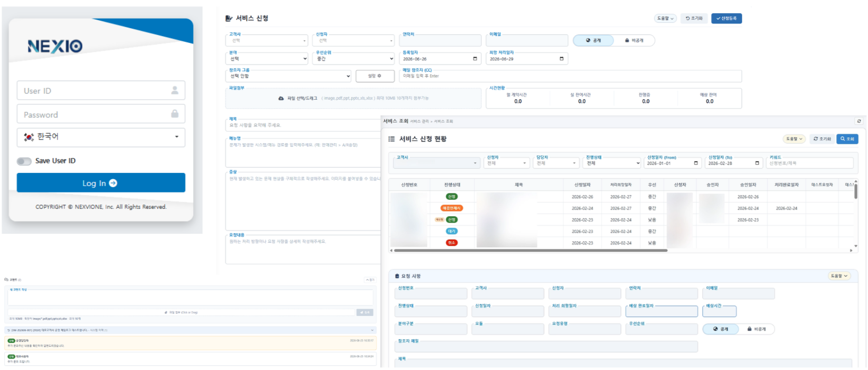Open the 참조자 그룹 dropdown
This screenshot has height=370, width=868.
tap(289, 76)
